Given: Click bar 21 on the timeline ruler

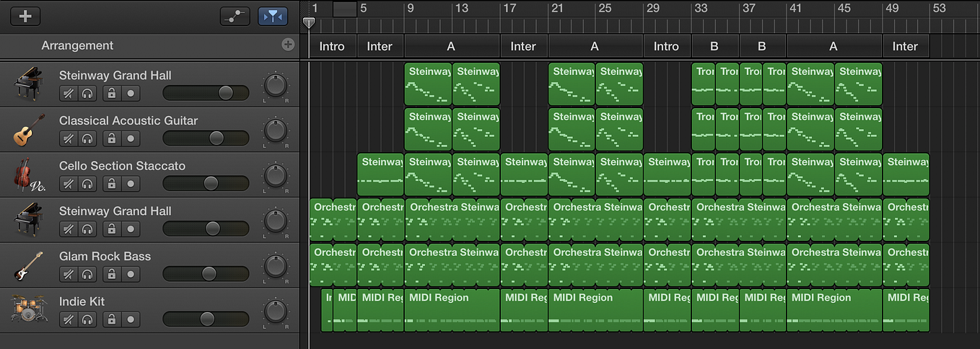Looking at the screenshot, I should (x=556, y=9).
